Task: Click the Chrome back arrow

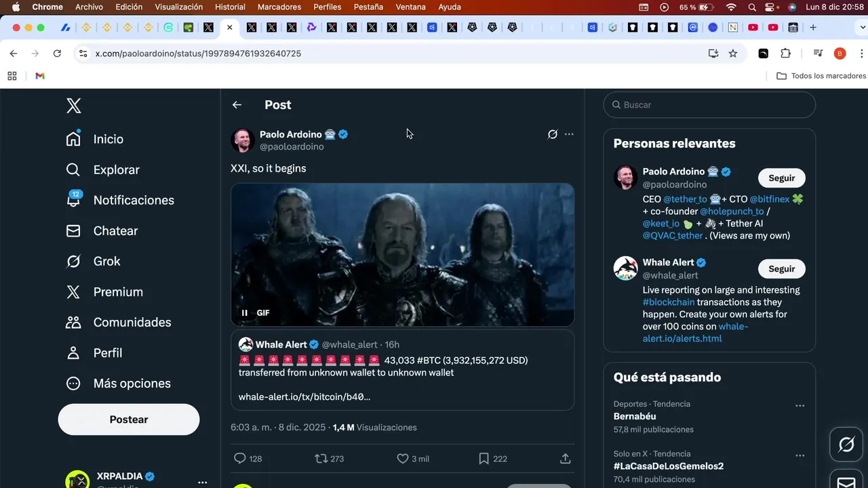Action: click(x=14, y=54)
